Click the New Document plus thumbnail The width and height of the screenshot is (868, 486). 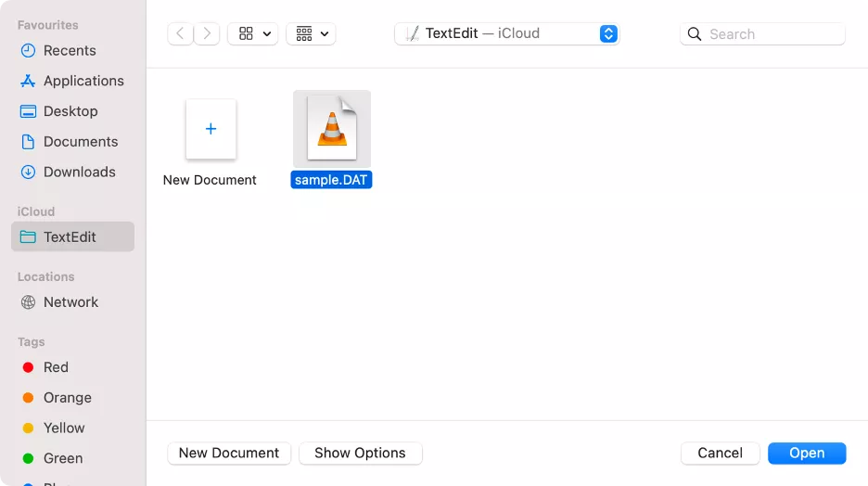(211, 129)
